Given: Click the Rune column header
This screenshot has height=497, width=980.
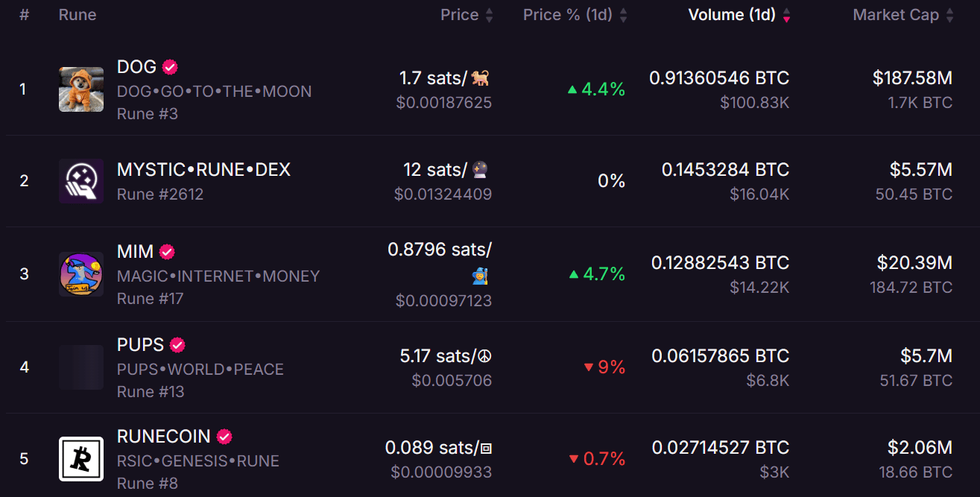Looking at the screenshot, I should (78, 15).
